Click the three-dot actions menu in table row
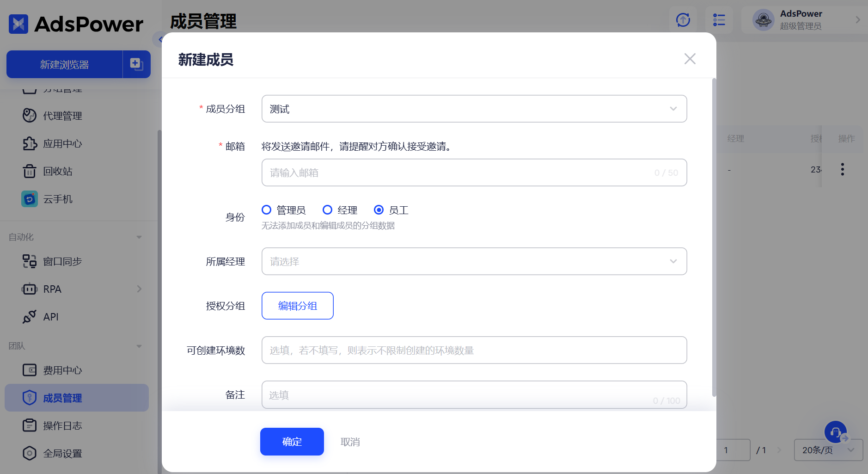The height and width of the screenshot is (474, 868). 843,169
